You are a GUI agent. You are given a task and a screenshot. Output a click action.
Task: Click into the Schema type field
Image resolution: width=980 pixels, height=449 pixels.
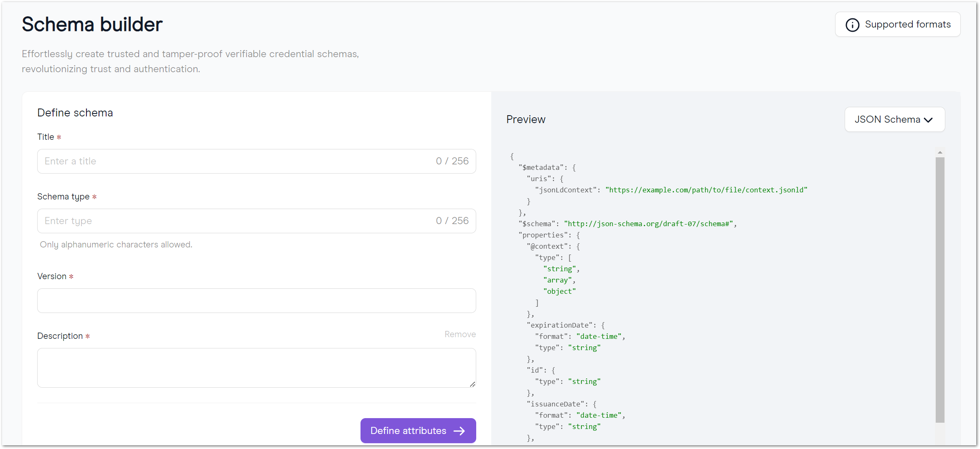pos(256,221)
